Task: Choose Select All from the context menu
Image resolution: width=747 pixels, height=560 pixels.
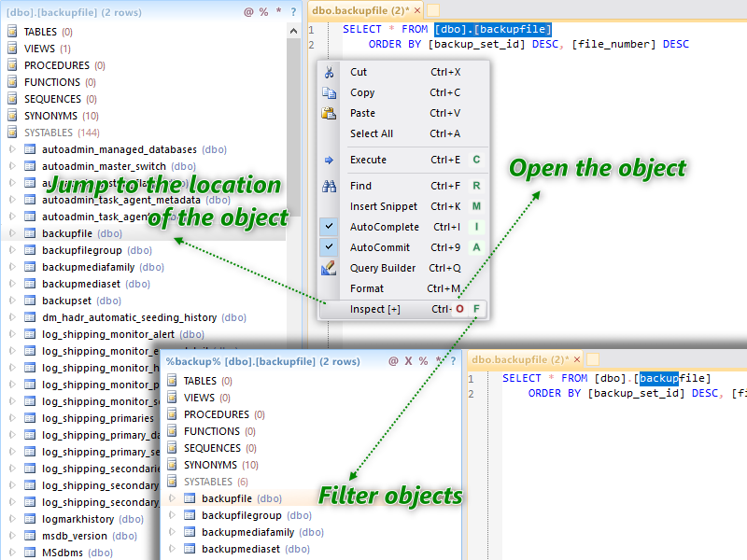Action: pyautogui.click(x=404, y=133)
